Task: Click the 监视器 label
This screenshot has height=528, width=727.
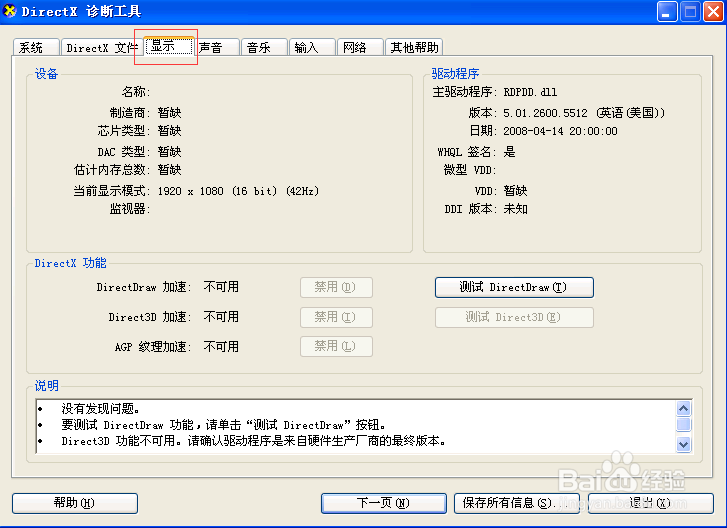Action: click(x=129, y=209)
